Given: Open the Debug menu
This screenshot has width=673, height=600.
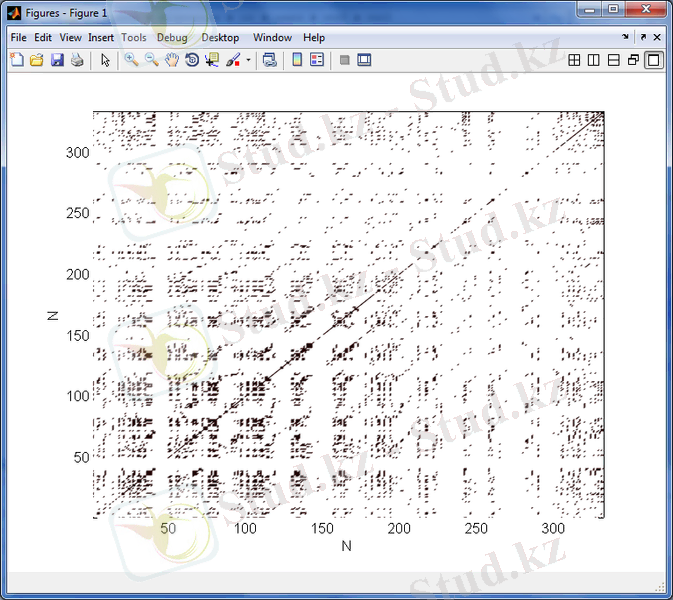Looking at the screenshot, I should coord(172,38).
